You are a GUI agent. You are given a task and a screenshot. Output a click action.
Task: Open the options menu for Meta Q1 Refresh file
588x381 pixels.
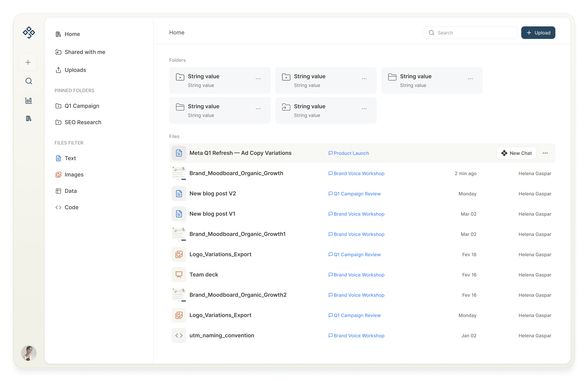tap(545, 153)
